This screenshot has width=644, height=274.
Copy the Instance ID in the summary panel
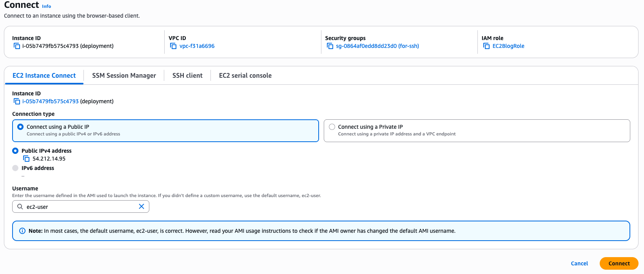pos(17,46)
